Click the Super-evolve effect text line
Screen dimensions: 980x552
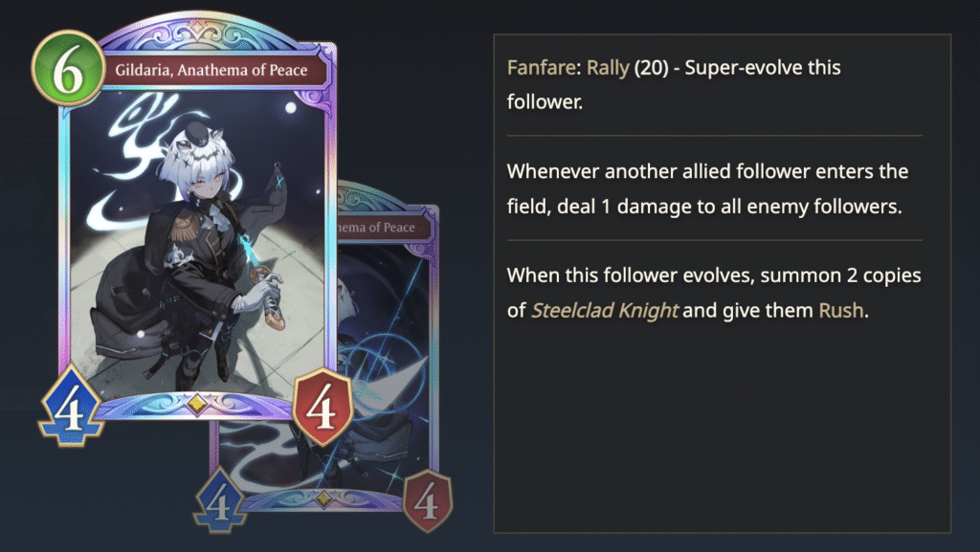(674, 84)
